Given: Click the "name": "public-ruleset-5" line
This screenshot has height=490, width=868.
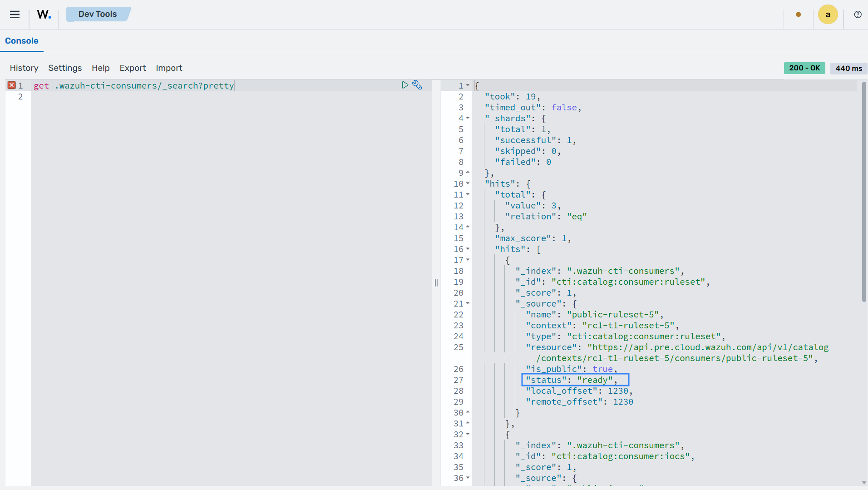Looking at the screenshot, I should (594, 314).
